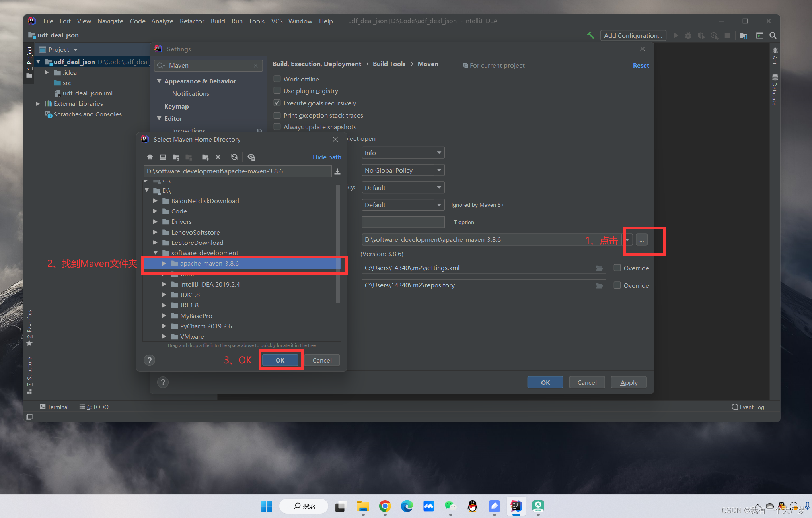Open the Refactor menu
The height and width of the screenshot is (518, 812).
(192, 21)
